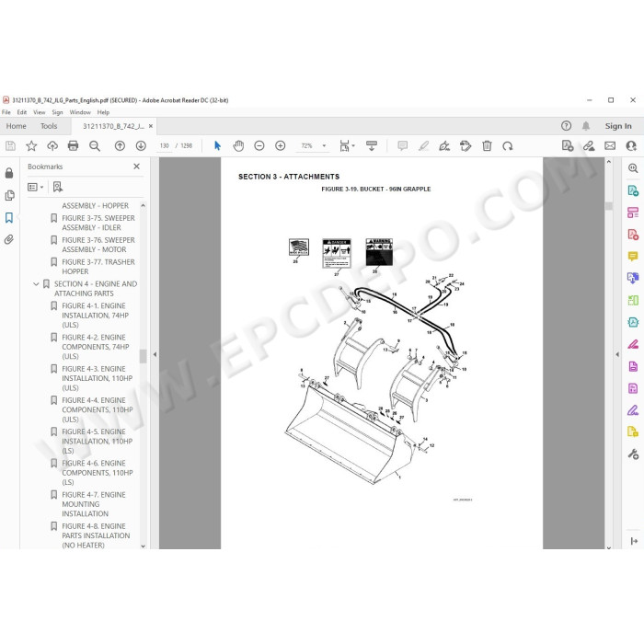This screenshot has height=644, width=644.
Task: Open the bookmark options dropdown
Action: (35, 187)
